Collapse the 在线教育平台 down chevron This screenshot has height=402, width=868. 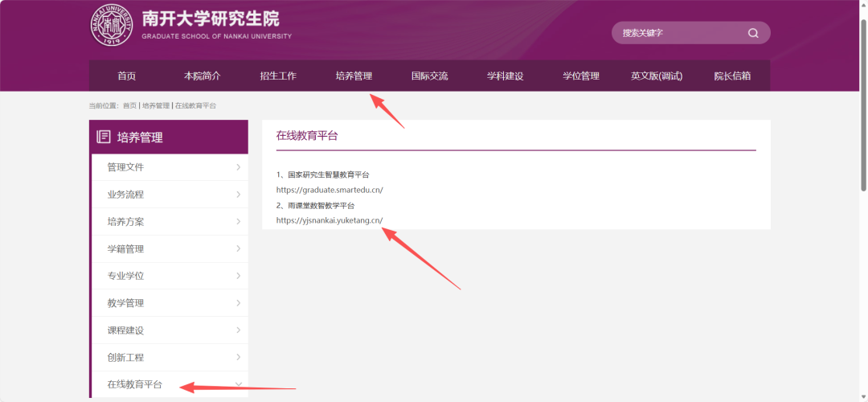coord(240,384)
